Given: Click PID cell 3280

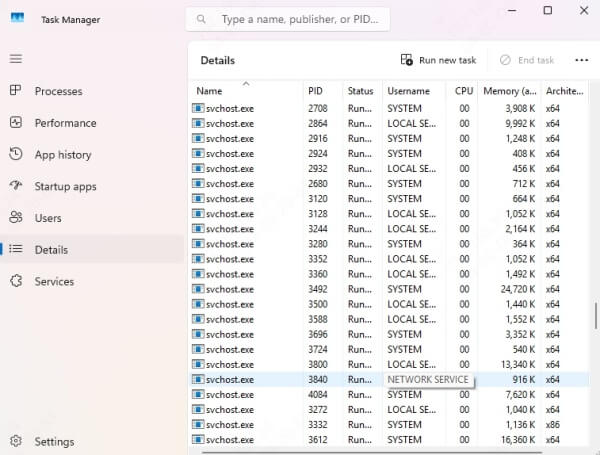Looking at the screenshot, I should point(318,244).
